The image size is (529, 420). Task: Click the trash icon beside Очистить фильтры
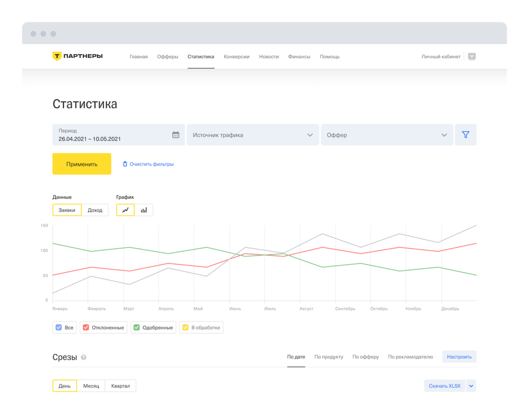tap(125, 164)
